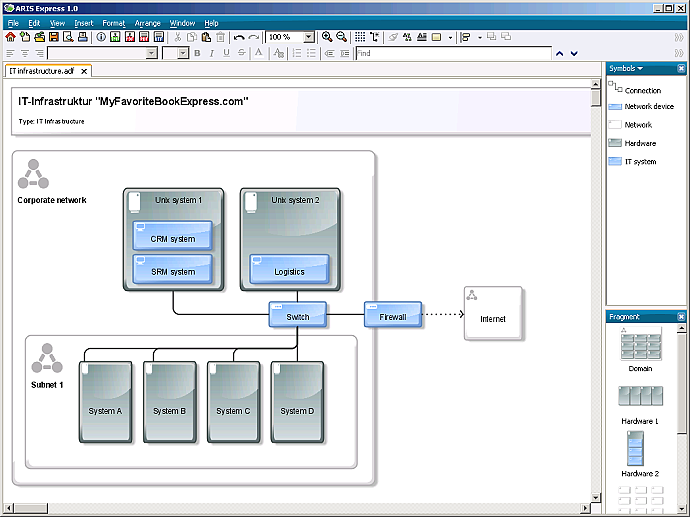Image resolution: width=690 pixels, height=517 pixels.
Task: Save the model using floppy disk icon
Action: [x=54, y=37]
